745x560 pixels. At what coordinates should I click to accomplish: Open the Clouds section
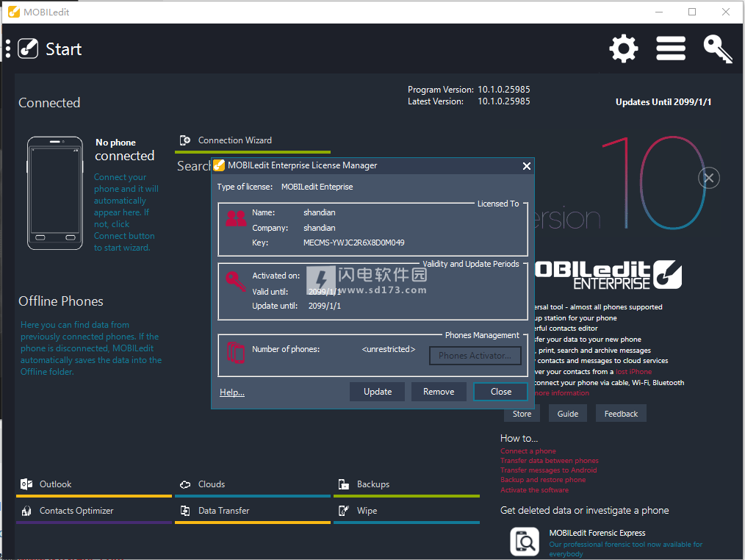coord(252,485)
